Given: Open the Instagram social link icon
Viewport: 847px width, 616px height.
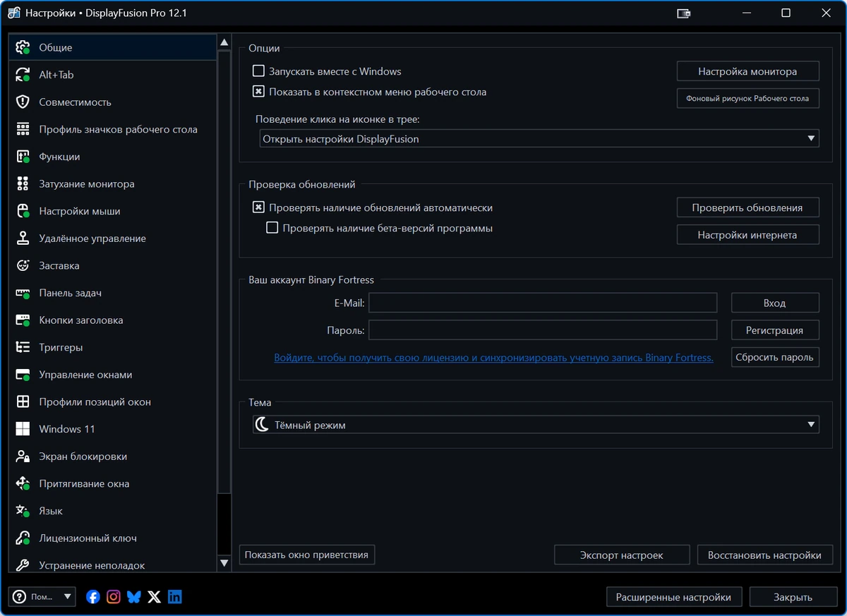Looking at the screenshot, I should click(114, 597).
